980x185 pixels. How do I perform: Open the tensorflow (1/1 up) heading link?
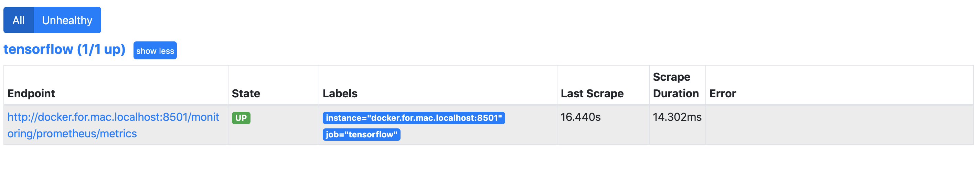click(64, 49)
